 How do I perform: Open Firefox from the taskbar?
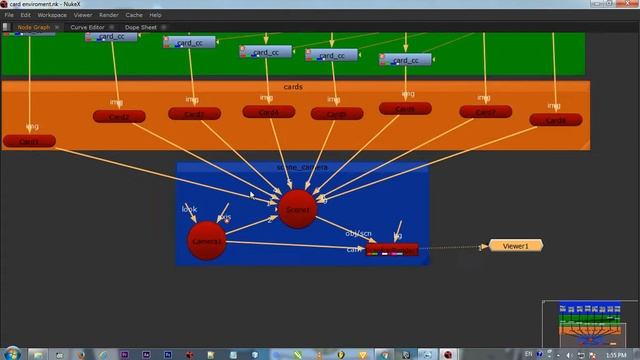pos(81,355)
